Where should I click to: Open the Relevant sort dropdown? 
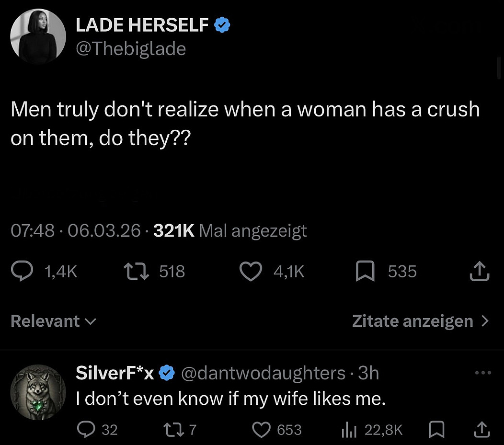[53, 321]
